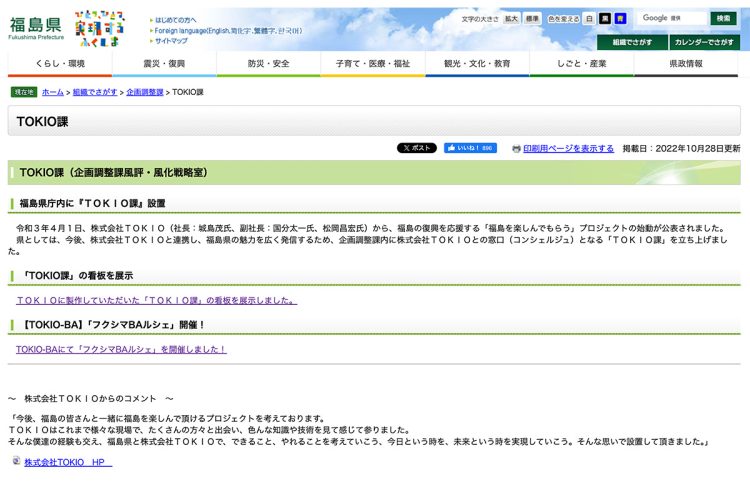The image size is (750, 500).
Task: Go to 企画調整課 in breadcrumb
Action: click(x=145, y=92)
